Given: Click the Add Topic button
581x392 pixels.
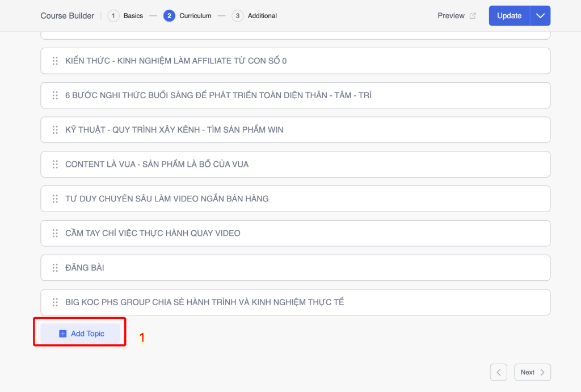Looking at the screenshot, I should 81,334.
